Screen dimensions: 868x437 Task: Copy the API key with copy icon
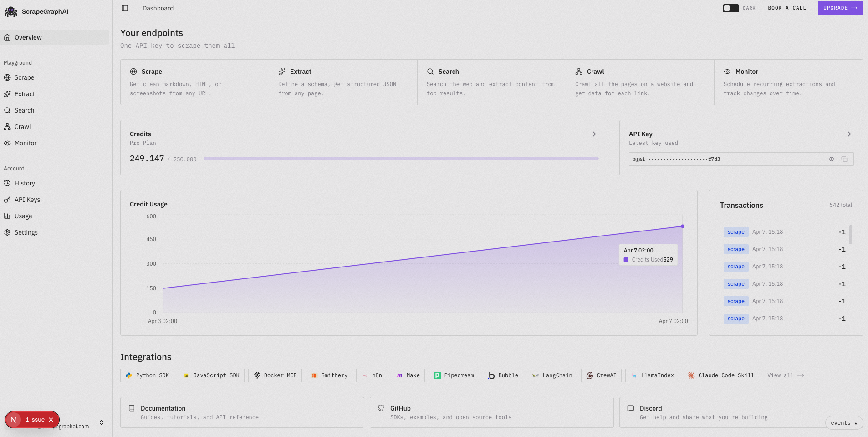844,159
